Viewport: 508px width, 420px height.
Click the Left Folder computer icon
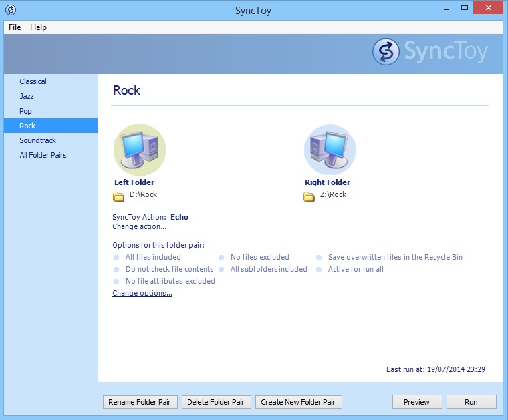[x=140, y=150]
